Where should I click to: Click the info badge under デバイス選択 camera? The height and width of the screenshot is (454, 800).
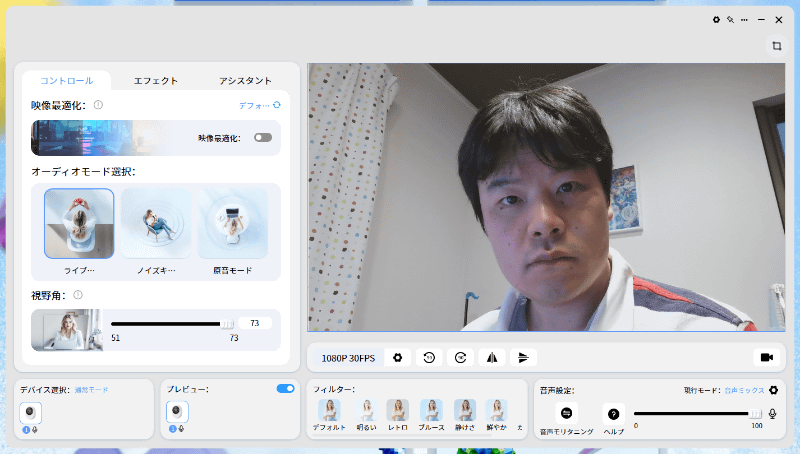point(27,430)
